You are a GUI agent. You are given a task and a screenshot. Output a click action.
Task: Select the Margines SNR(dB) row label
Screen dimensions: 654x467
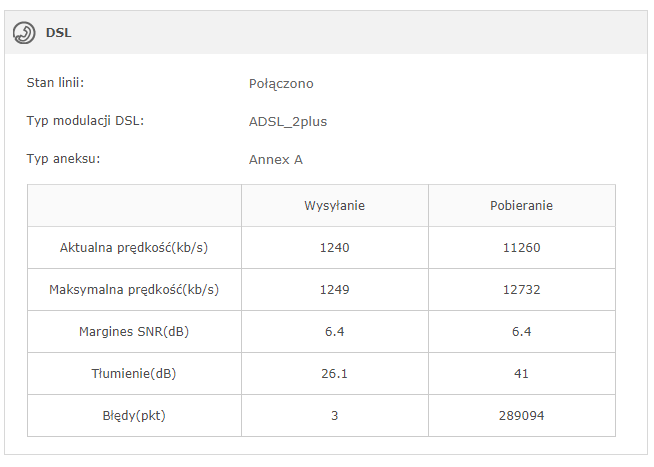[x=134, y=332]
